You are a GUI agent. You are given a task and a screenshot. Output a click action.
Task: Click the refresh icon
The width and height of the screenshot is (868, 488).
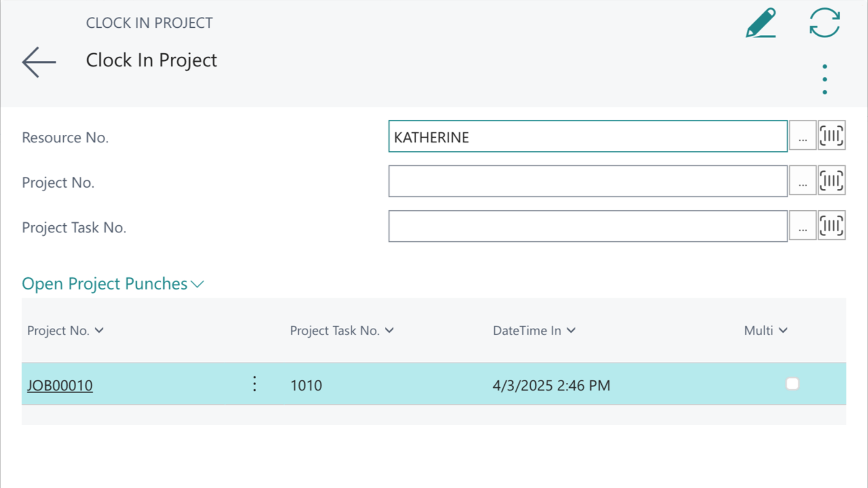pyautogui.click(x=824, y=23)
